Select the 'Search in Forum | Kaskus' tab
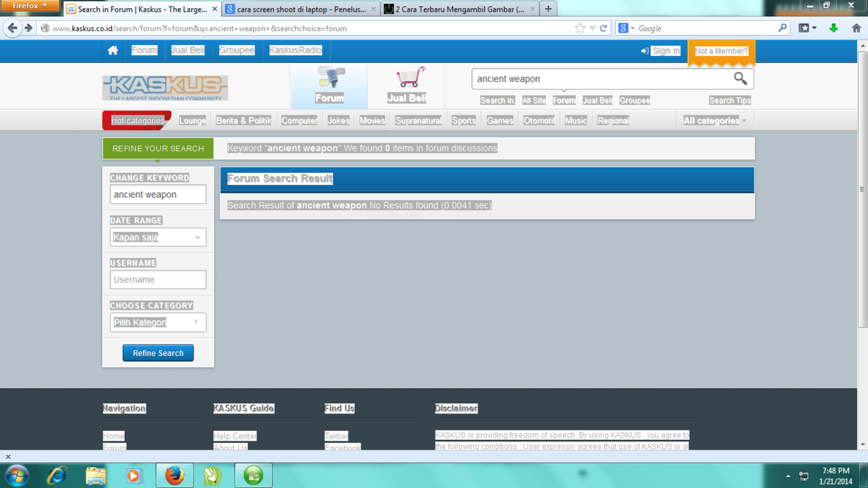 click(142, 9)
